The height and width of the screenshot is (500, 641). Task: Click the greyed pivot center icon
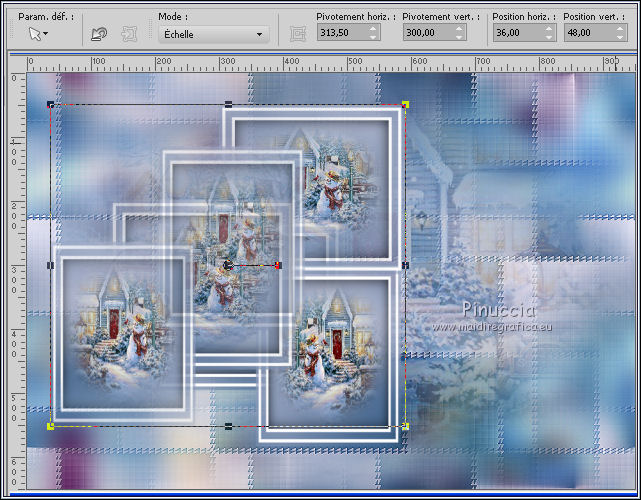(x=298, y=34)
